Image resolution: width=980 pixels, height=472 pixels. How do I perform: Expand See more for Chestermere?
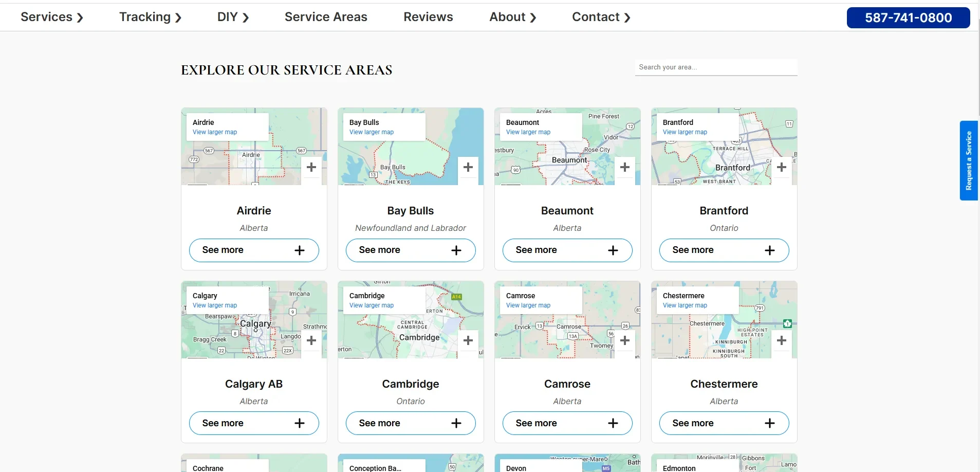pyautogui.click(x=724, y=423)
